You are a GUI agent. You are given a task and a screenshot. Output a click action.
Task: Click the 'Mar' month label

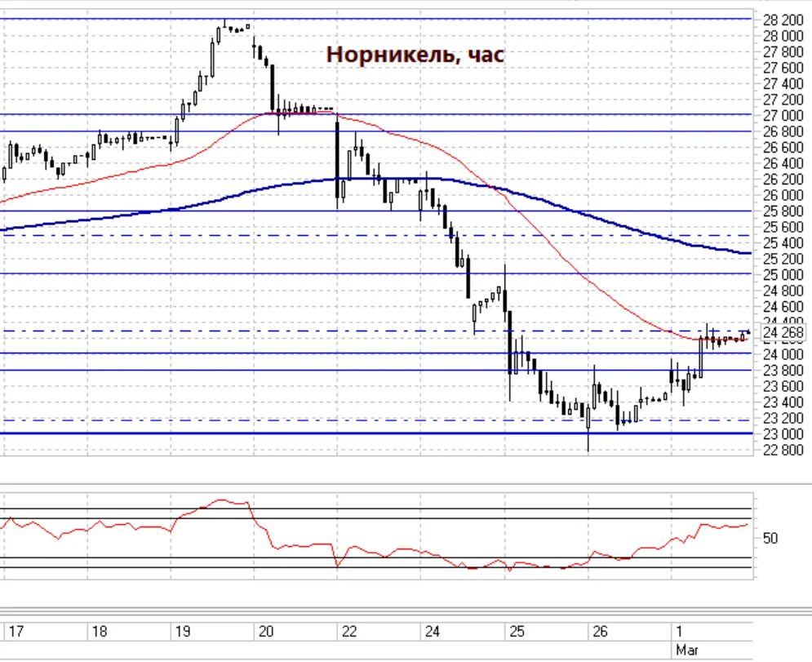(686, 650)
